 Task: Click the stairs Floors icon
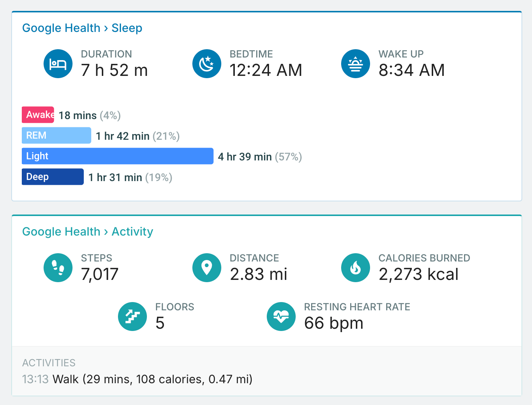pos(132,316)
